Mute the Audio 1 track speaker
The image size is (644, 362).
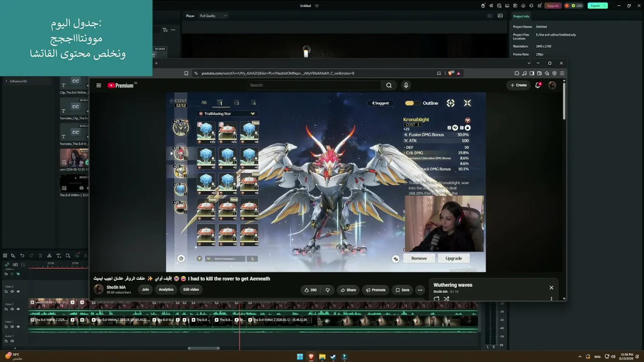13,341
